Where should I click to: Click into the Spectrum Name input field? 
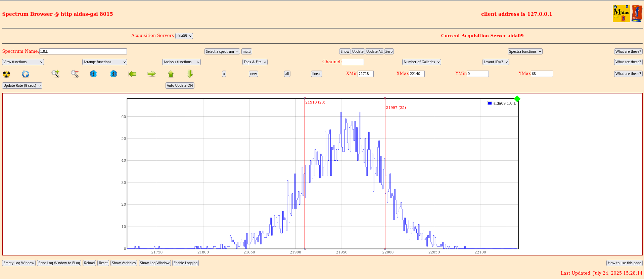[x=83, y=51]
